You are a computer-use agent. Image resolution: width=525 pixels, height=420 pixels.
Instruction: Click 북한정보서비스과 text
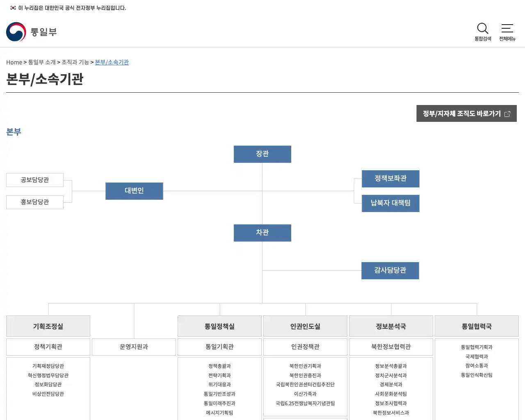[391, 413]
